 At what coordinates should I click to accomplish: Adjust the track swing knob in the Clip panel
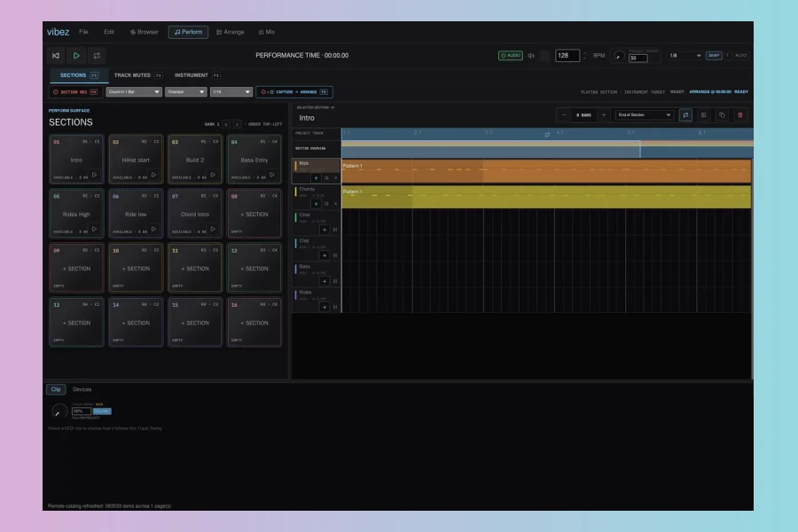59,411
